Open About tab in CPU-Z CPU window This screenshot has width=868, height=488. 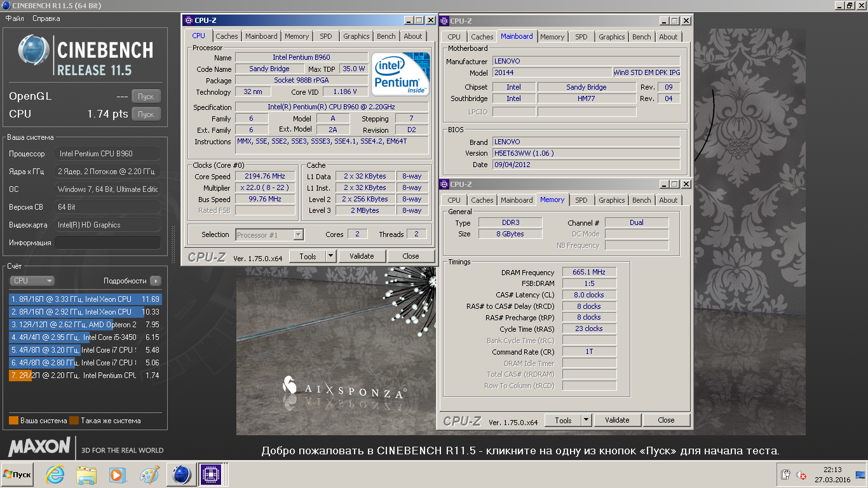413,36
